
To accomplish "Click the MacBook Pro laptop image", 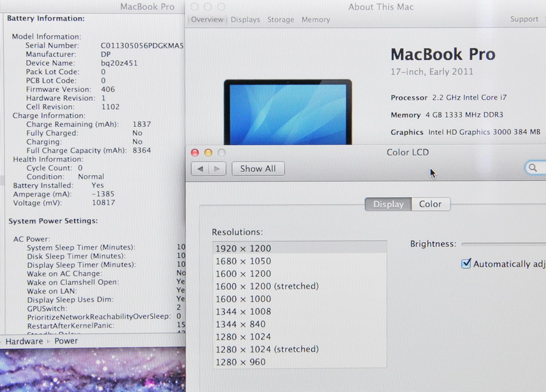I will click(287, 112).
